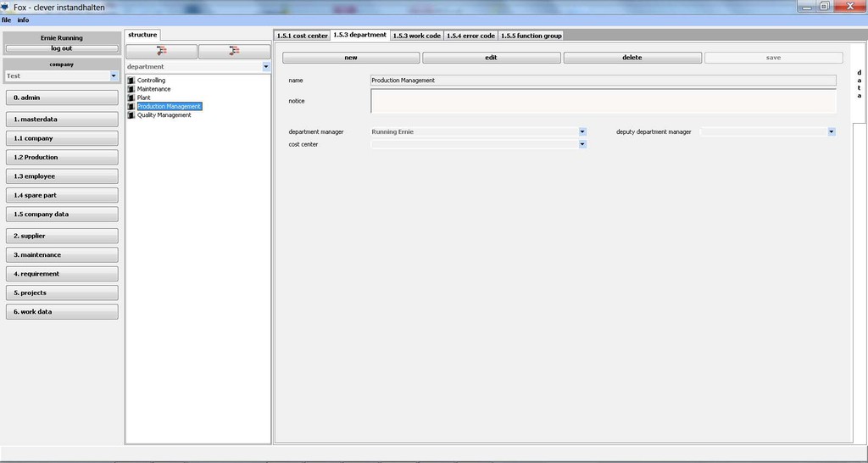Viewport: 868px width, 463px height.
Task: Expand the cost center dropdown
Action: (x=582, y=145)
